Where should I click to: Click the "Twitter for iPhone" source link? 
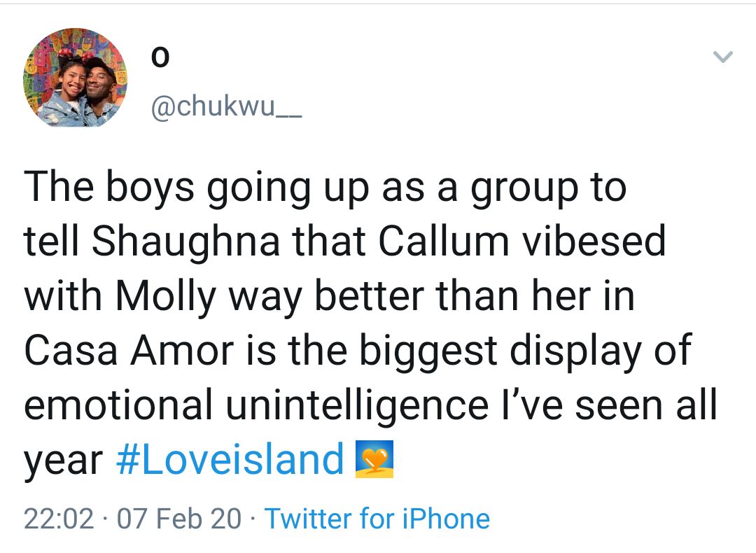click(x=377, y=519)
